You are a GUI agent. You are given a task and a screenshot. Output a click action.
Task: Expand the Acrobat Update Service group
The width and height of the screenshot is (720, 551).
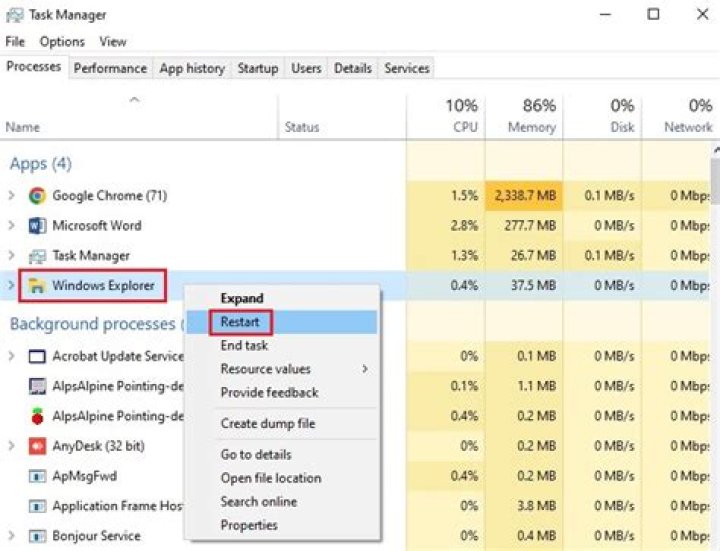tap(11, 356)
